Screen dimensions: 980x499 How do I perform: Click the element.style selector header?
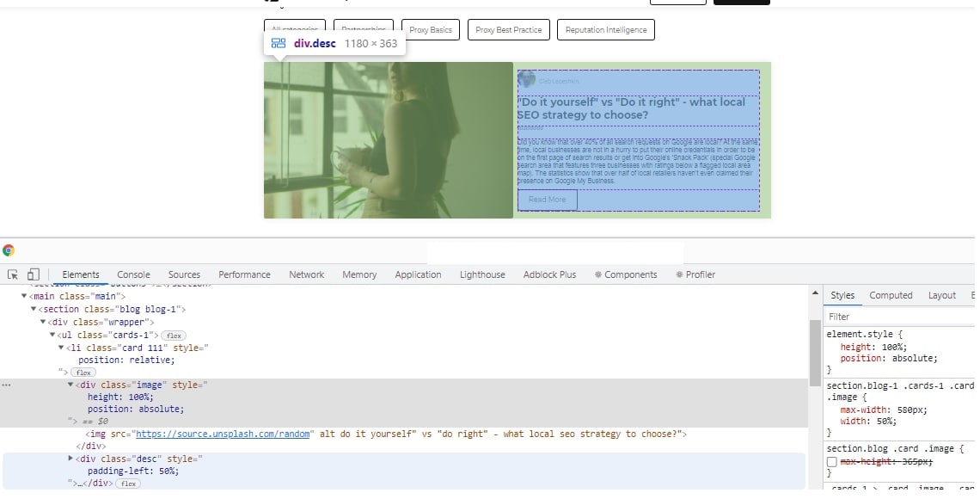861,335
